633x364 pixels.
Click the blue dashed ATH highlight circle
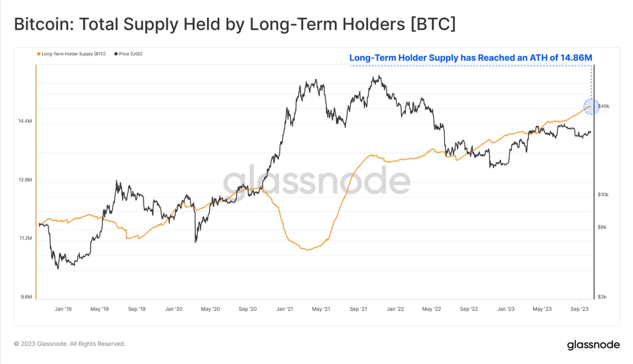point(591,107)
